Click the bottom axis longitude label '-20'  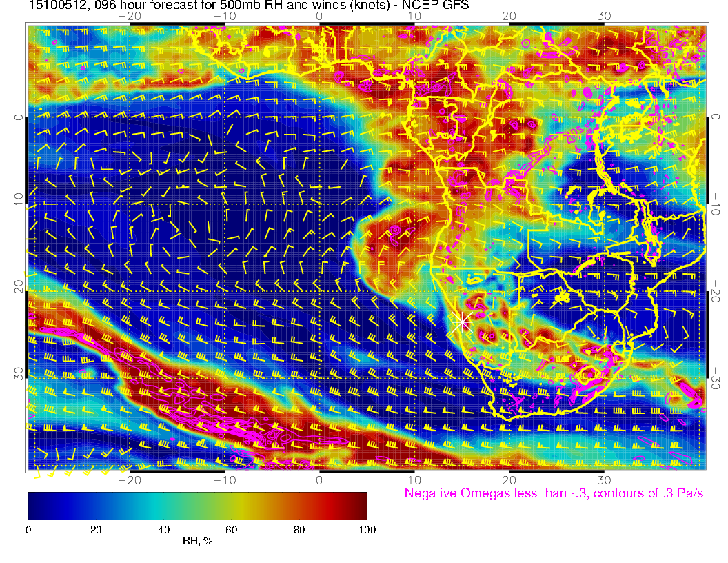pos(130,480)
